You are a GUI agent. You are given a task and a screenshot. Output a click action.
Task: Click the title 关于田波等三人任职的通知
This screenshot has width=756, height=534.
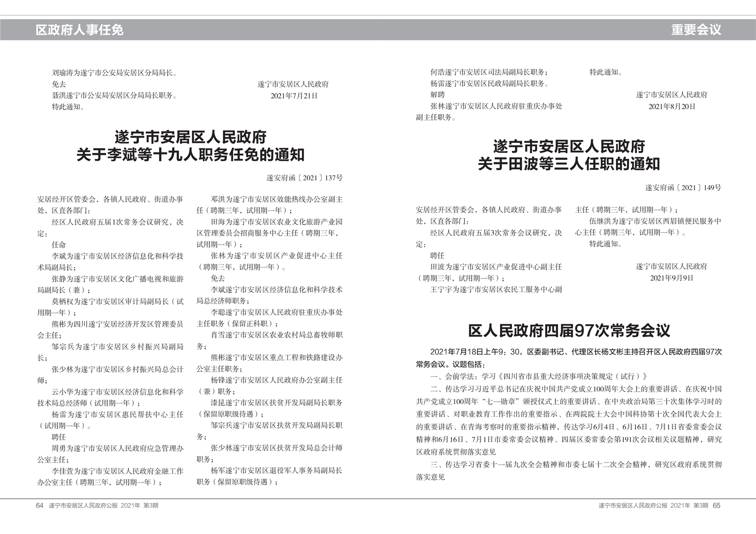click(x=569, y=164)
